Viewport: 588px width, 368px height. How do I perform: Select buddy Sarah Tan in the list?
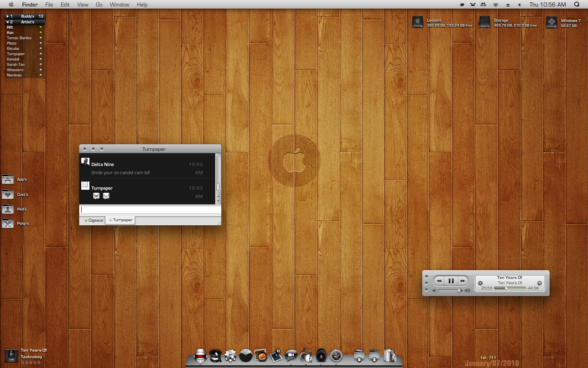24,65
